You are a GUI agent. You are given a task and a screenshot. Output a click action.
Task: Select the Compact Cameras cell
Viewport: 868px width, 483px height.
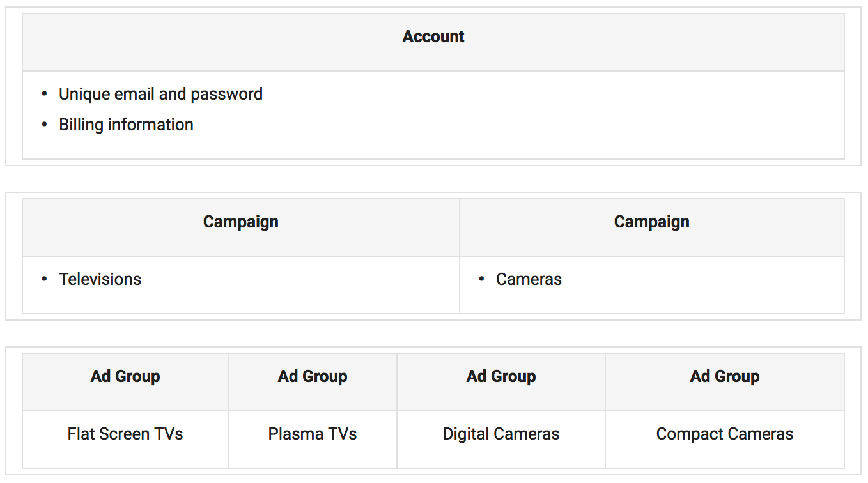(x=724, y=434)
